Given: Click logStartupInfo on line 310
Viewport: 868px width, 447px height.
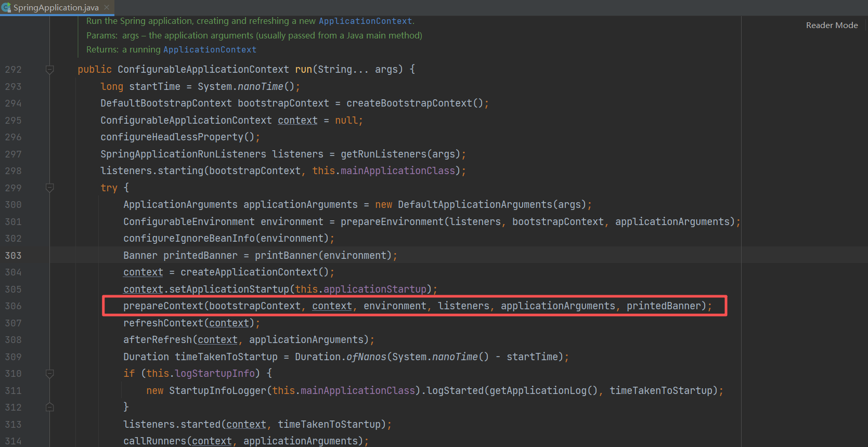Looking at the screenshot, I should click(x=215, y=373).
